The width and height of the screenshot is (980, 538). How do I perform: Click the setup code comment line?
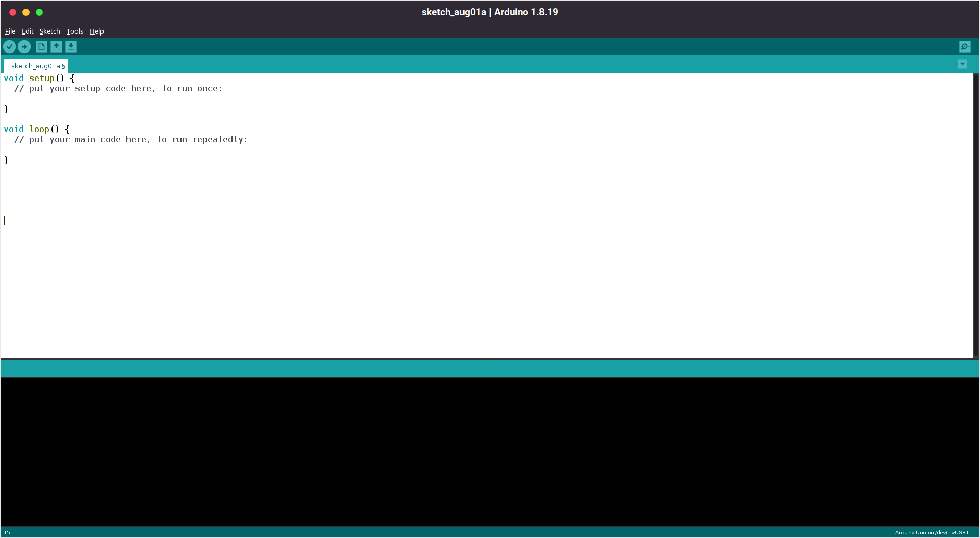118,88
